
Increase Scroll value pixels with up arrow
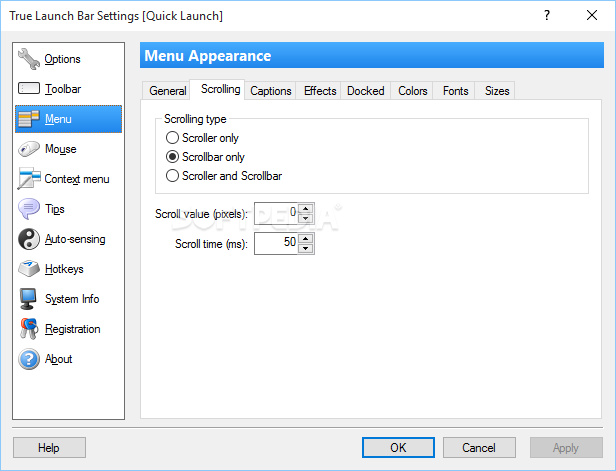pos(306,209)
